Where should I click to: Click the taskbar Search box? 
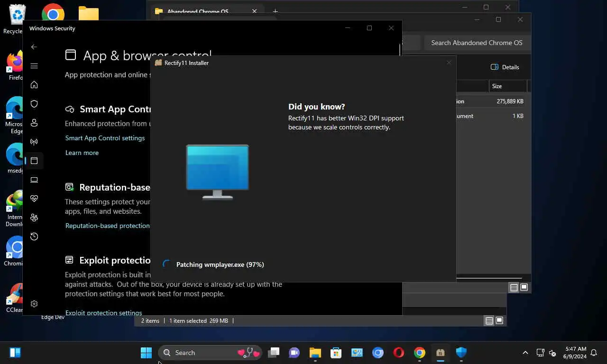(x=210, y=353)
